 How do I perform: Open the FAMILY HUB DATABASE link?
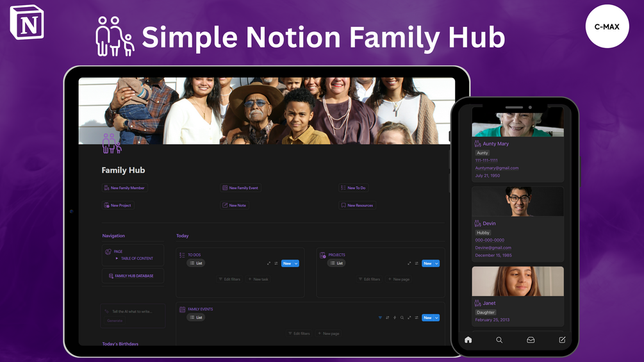pos(133,276)
